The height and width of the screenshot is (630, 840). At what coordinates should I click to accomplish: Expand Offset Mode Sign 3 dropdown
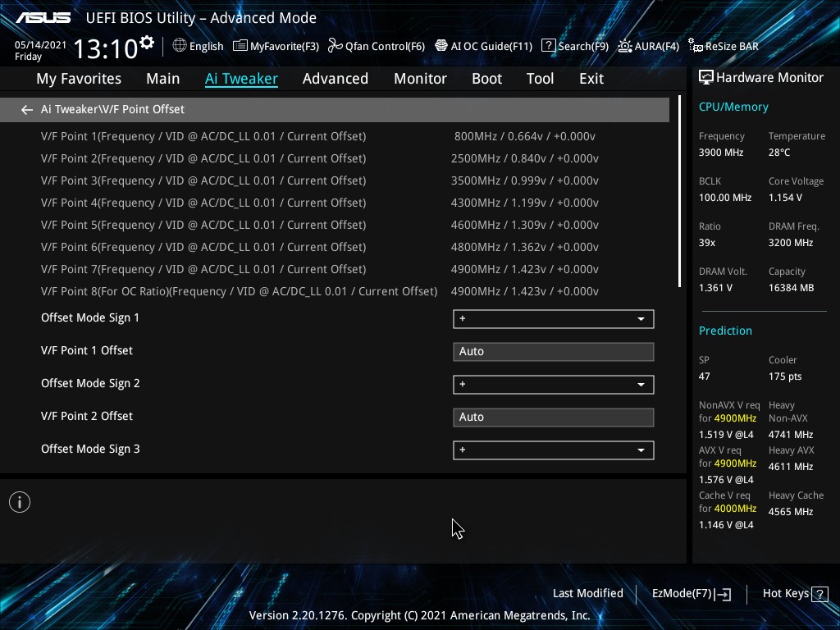(x=554, y=450)
